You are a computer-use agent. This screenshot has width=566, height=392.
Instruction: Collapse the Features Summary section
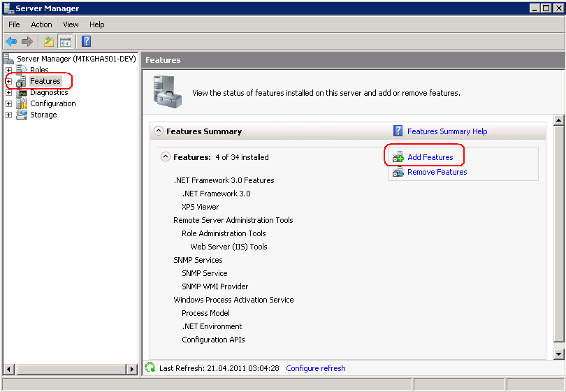tap(159, 131)
